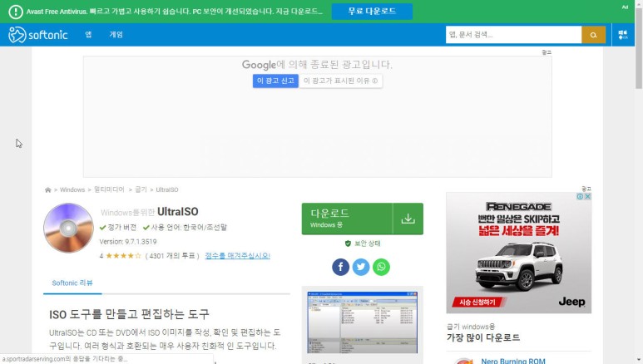
Task: Click 굽기 breadcrumb link
Action: [141, 189]
